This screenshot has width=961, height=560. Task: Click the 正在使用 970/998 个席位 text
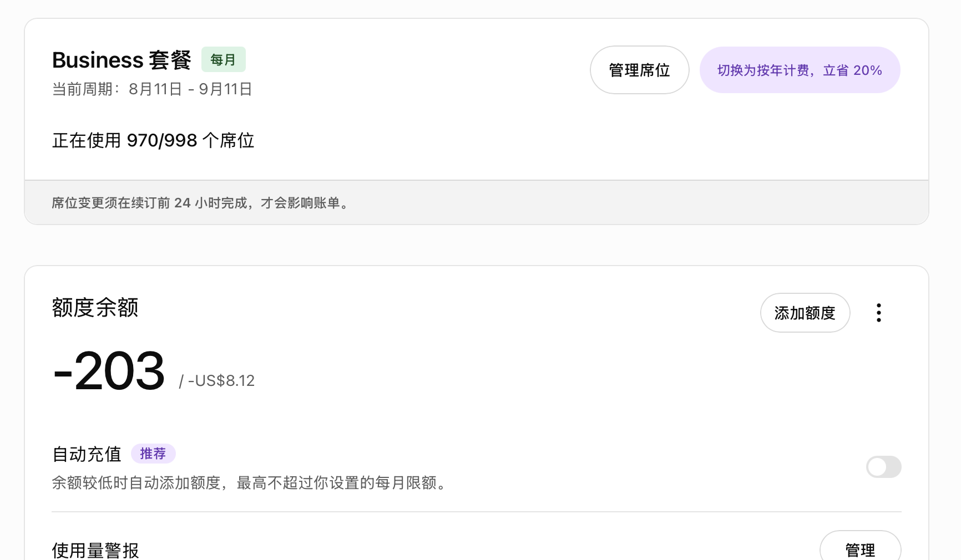click(x=153, y=140)
